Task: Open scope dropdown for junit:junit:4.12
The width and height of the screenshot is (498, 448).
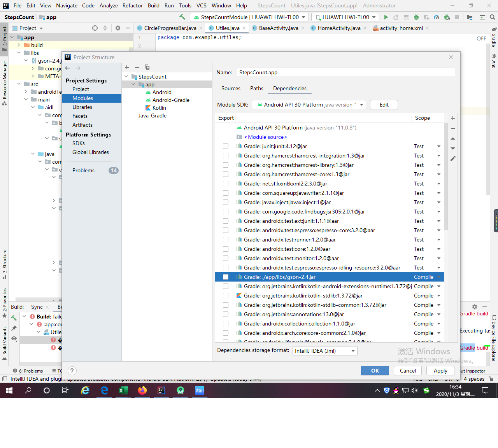Action: 439,146
